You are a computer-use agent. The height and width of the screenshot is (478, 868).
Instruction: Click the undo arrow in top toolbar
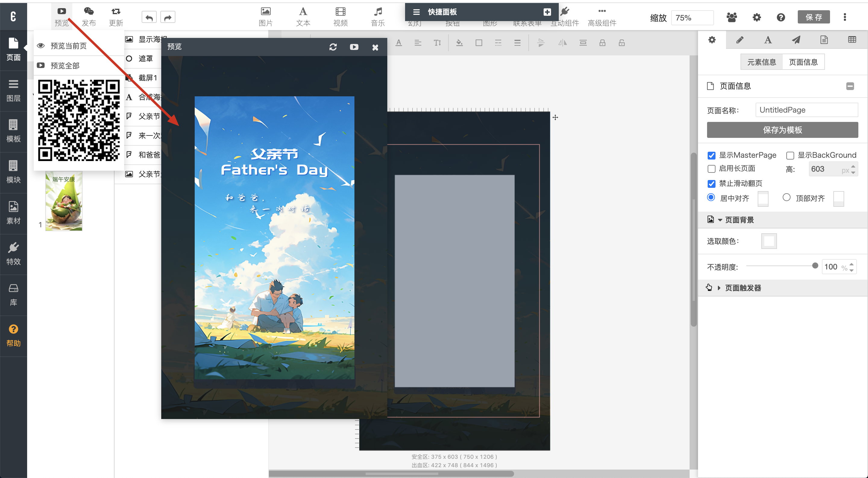click(149, 17)
